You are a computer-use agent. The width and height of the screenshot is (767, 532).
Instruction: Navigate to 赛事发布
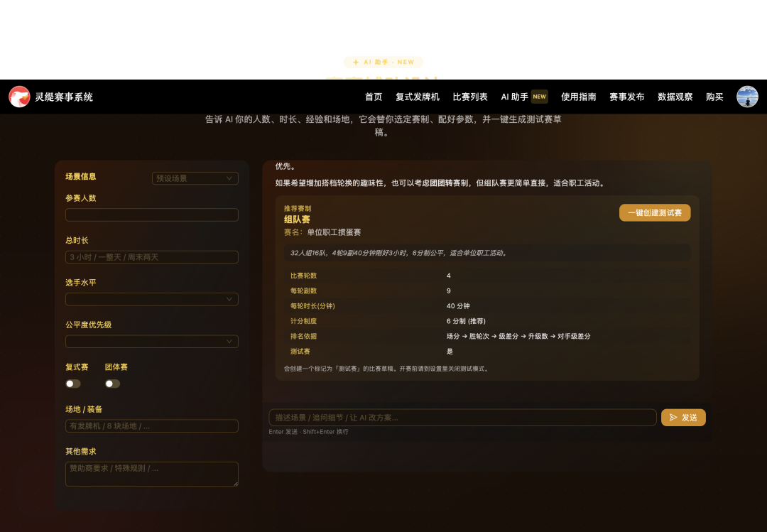[626, 97]
